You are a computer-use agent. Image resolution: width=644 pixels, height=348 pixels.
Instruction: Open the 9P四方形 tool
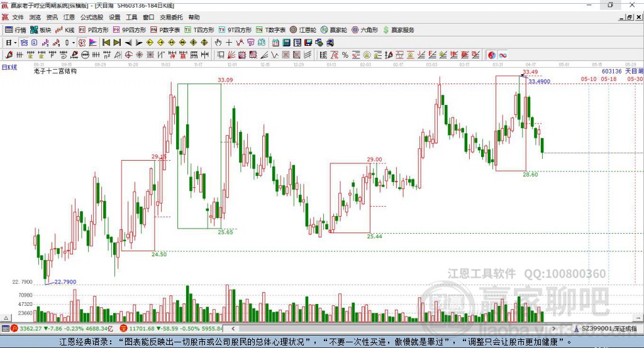pyautogui.click(x=130, y=30)
